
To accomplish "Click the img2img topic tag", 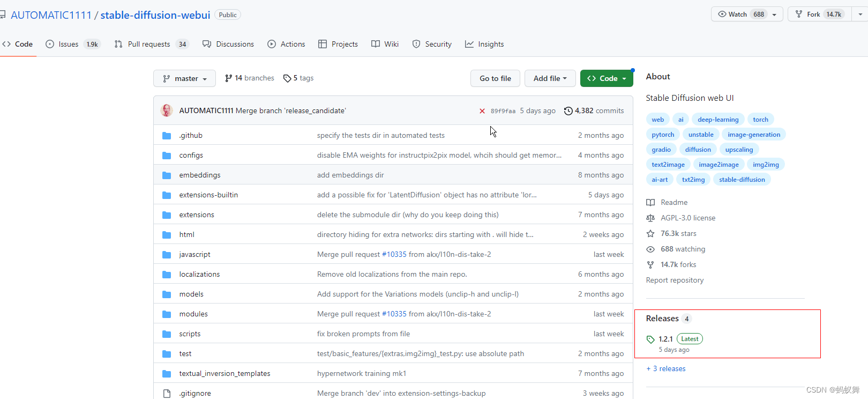I will 766,165.
